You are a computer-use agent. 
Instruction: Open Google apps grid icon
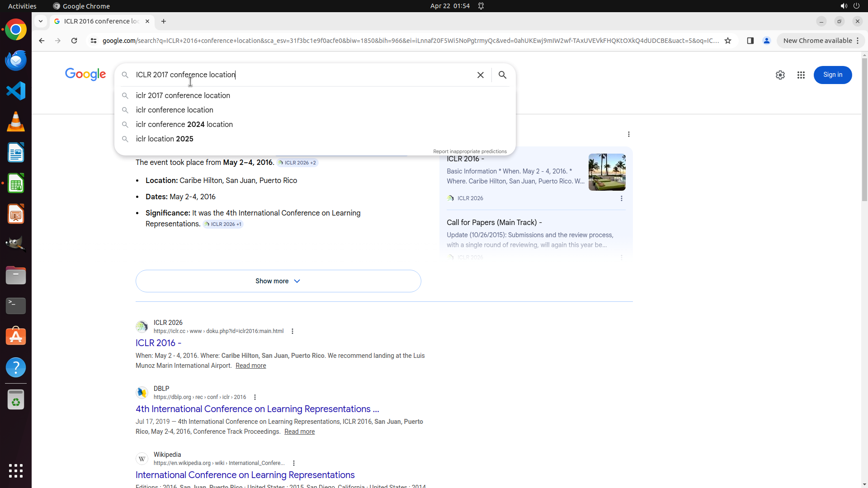click(801, 75)
